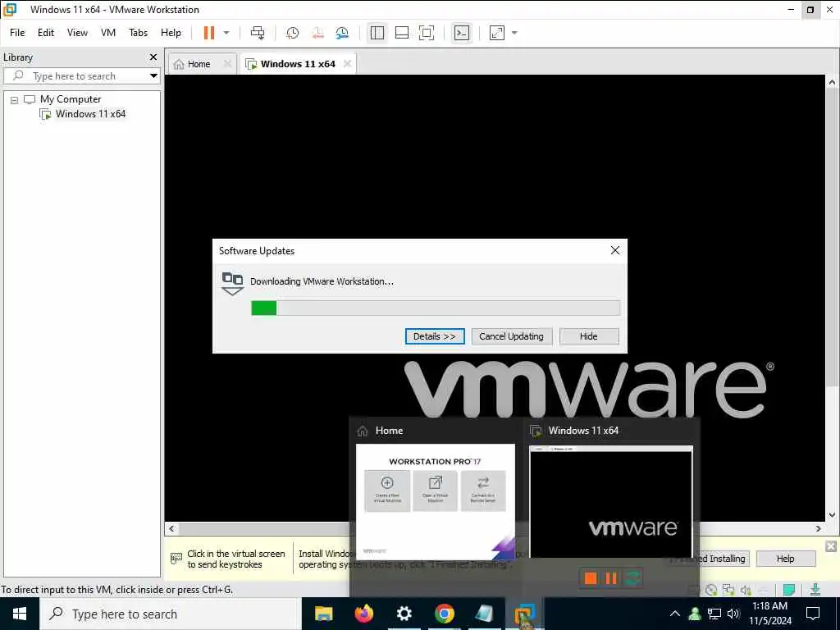The width and height of the screenshot is (840, 630).
Task: Enter full screen mode via toolbar icon
Action: (427, 33)
